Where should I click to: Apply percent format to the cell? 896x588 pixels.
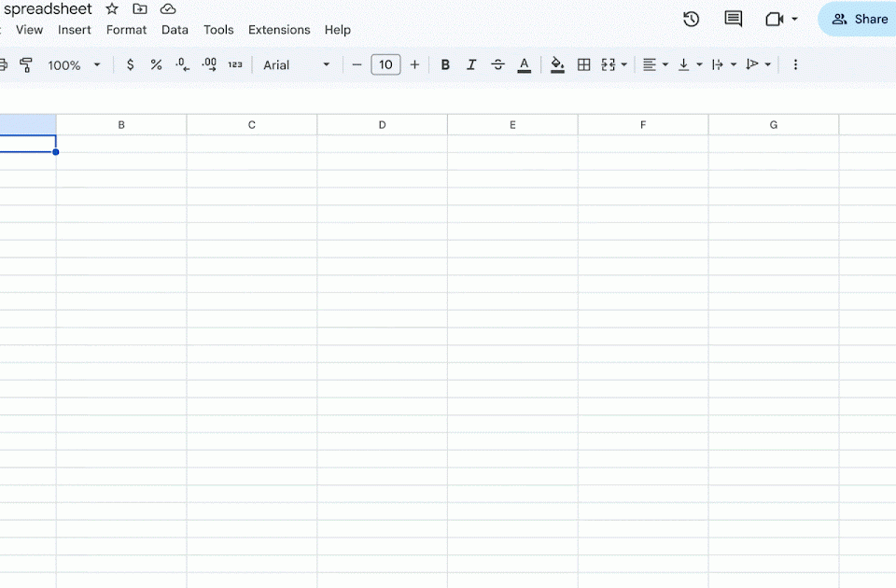[156, 65]
